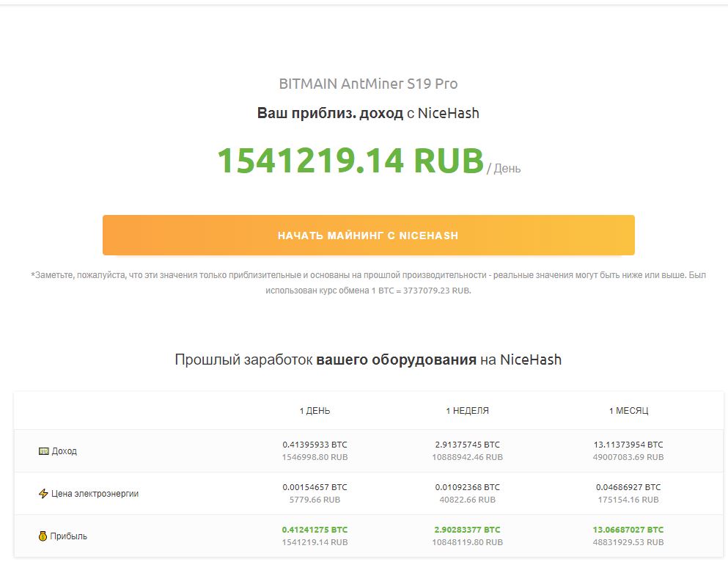Click the '0.00154657 BTC' daily electricity cost
The height and width of the screenshot is (562, 728).
coord(315,487)
